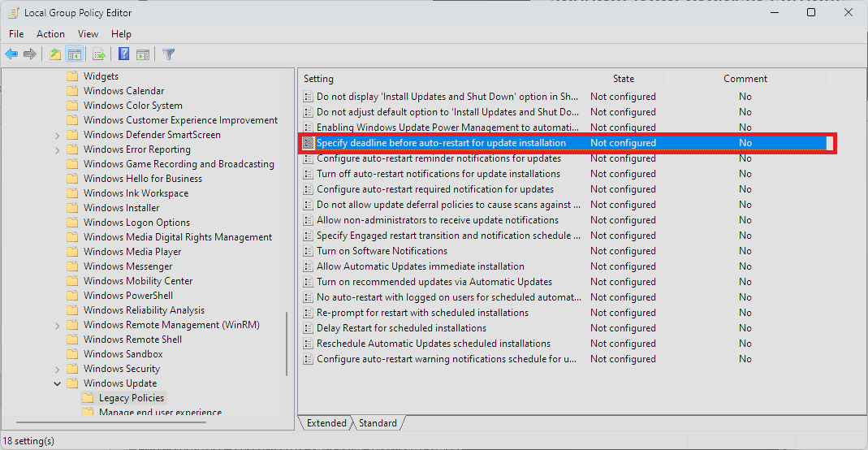Click the tree pane horizontal scrollbar thumb

(x=110, y=422)
